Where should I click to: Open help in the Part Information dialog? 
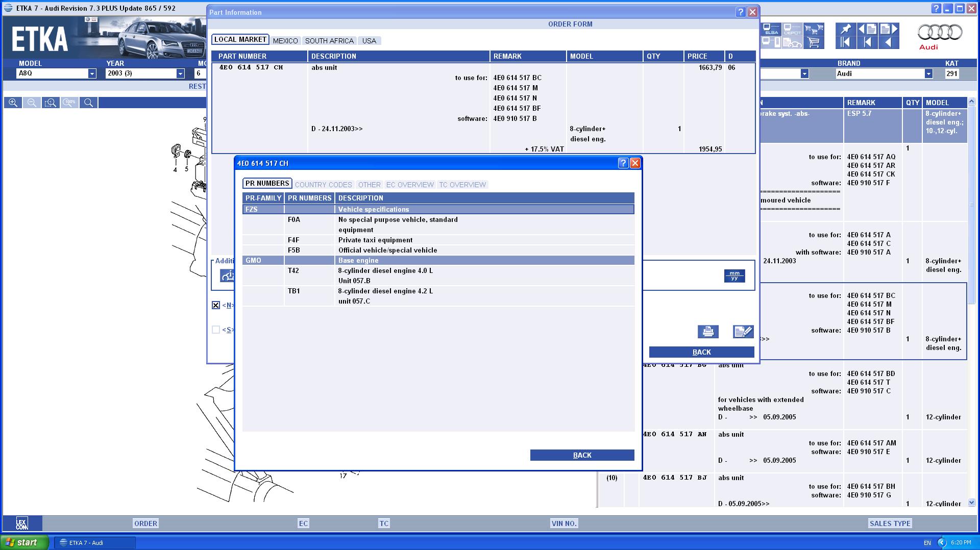point(741,12)
